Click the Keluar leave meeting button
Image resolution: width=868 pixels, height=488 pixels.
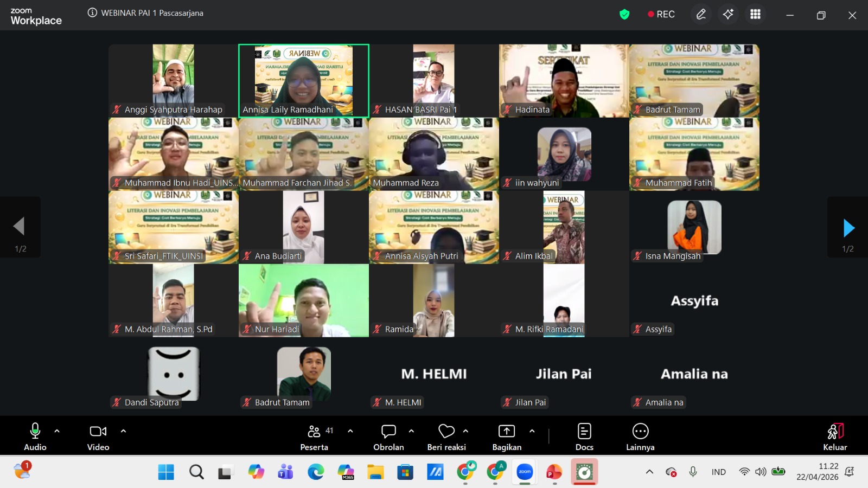pyautogui.click(x=835, y=437)
